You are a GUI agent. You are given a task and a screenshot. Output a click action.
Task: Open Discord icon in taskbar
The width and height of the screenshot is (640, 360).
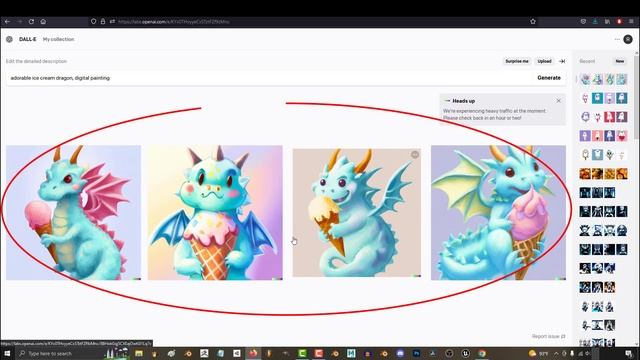pos(400,353)
